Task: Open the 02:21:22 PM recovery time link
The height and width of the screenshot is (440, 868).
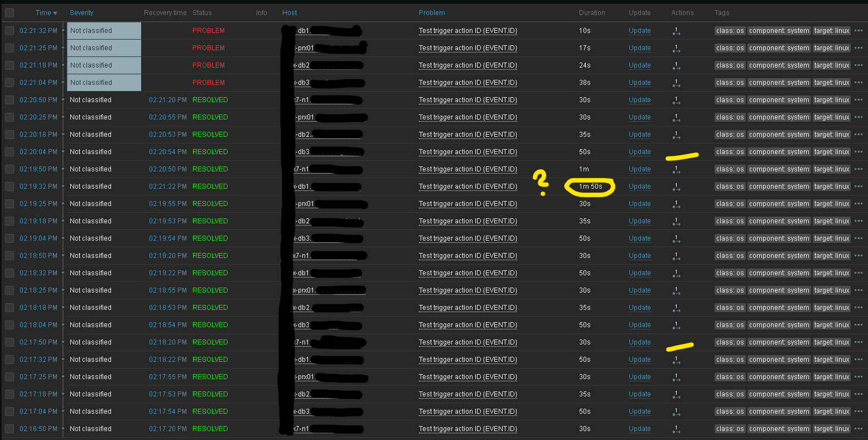Action: [167, 186]
